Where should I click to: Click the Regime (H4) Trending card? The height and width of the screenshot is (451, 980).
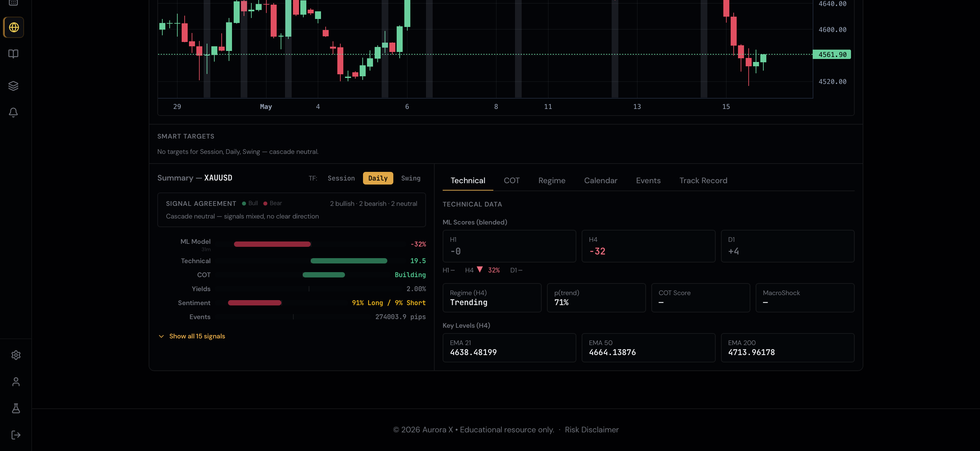[x=492, y=298]
